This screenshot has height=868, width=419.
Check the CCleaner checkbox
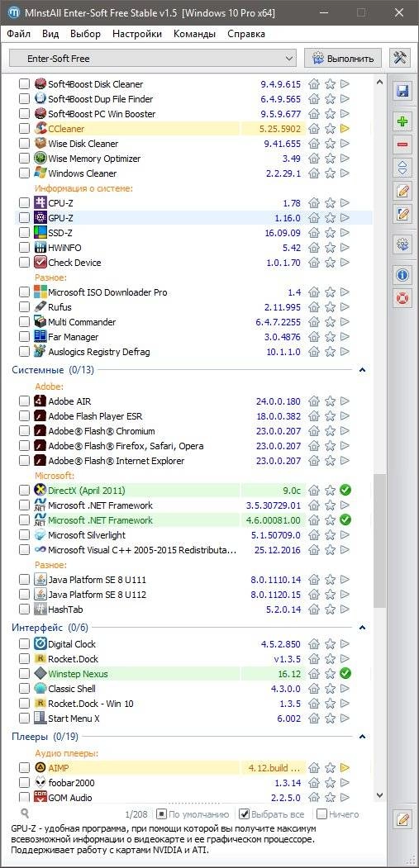(x=24, y=129)
